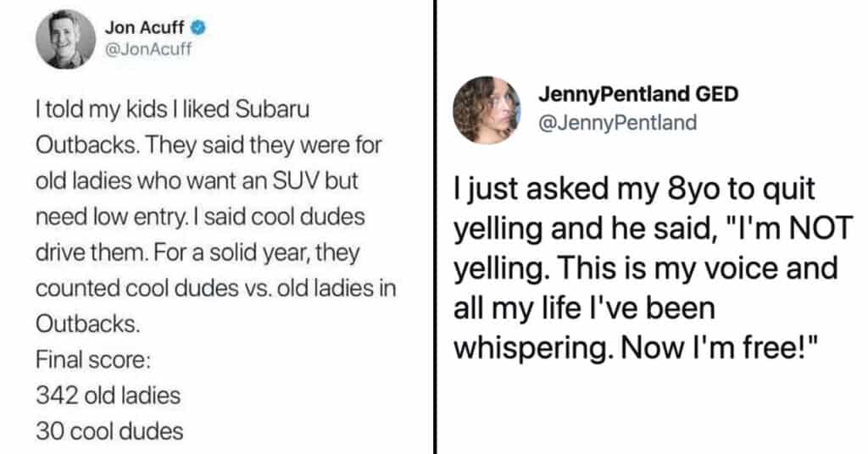This screenshot has height=454, width=868.
Task: Click JennyPentland's profile picture
Action: click(x=487, y=111)
